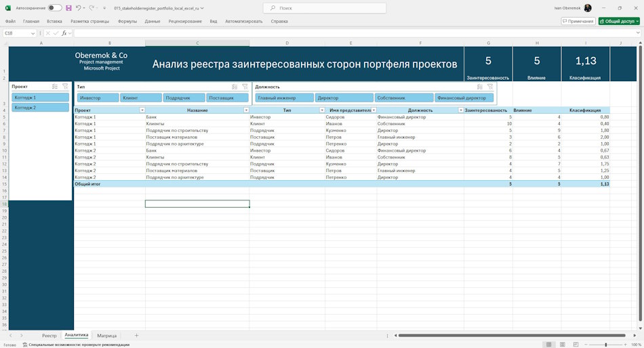Open the Вид tab
The image size is (644, 348).
tap(214, 22)
